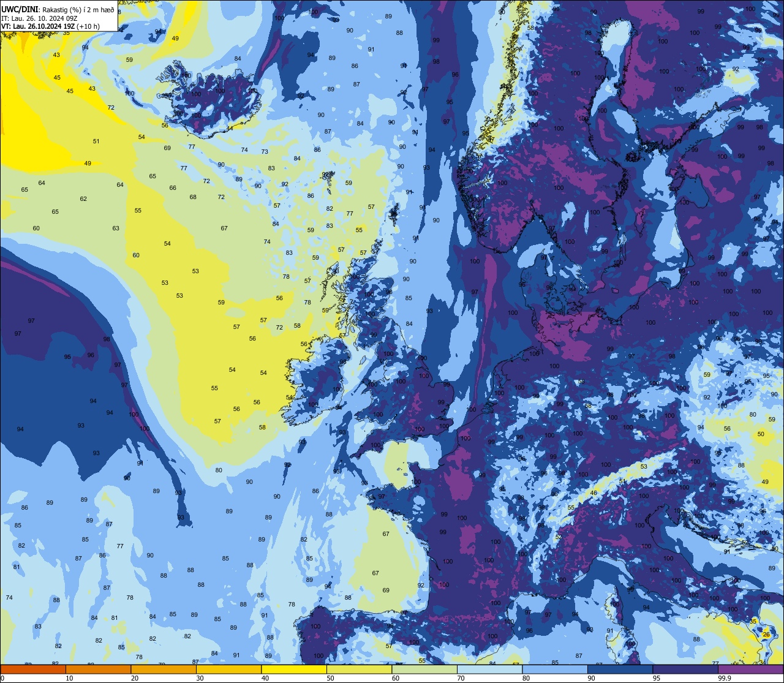Pick the navy 95–99.9 legend swatch
This screenshot has width=784, height=683.
[685, 669]
